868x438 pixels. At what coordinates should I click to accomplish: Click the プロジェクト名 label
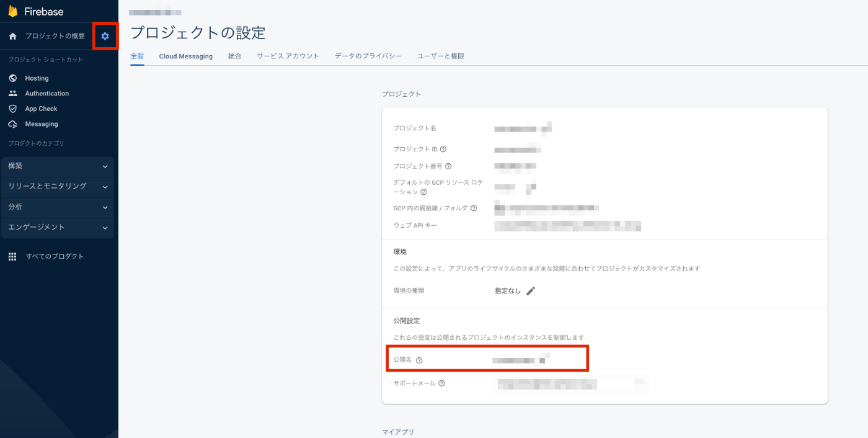pos(415,128)
